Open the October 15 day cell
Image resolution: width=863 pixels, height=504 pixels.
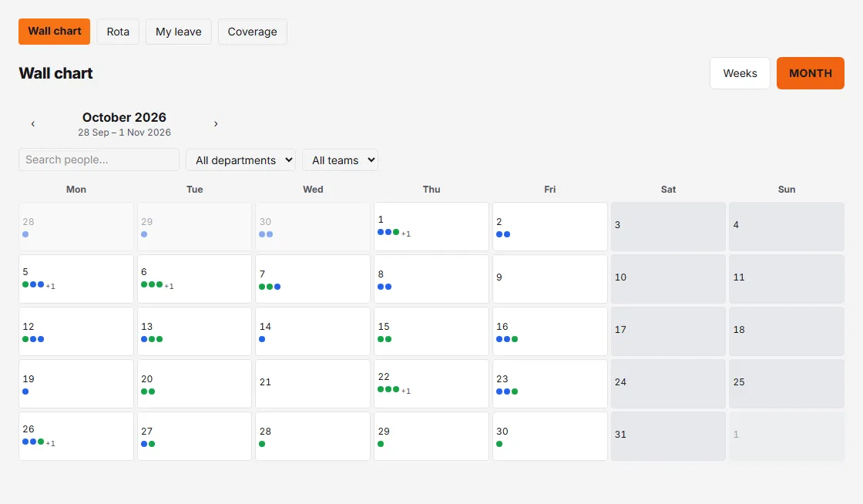tap(431, 331)
